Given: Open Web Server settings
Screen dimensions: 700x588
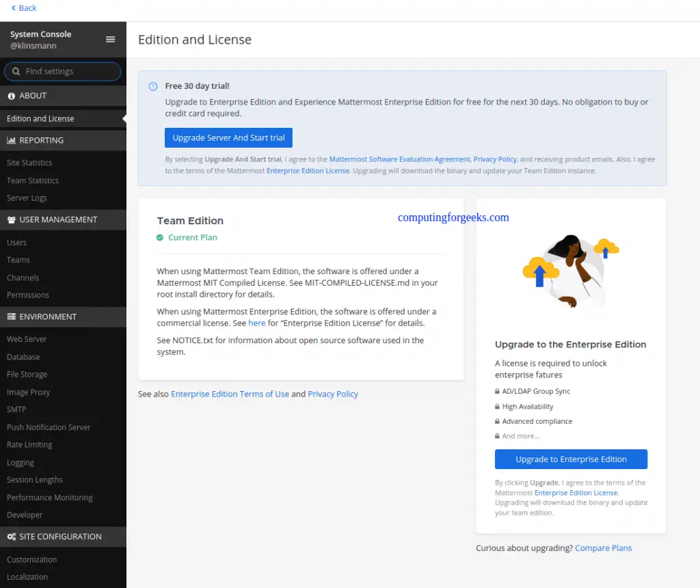Looking at the screenshot, I should (27, 339).
